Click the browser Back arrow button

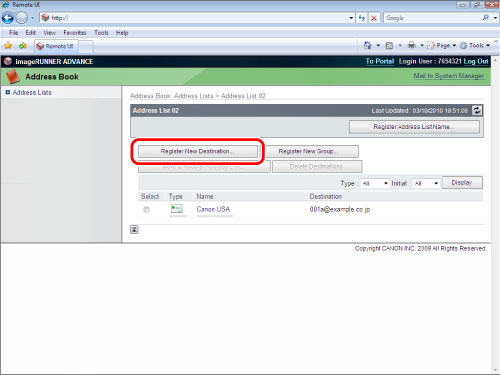pos(8,18)
